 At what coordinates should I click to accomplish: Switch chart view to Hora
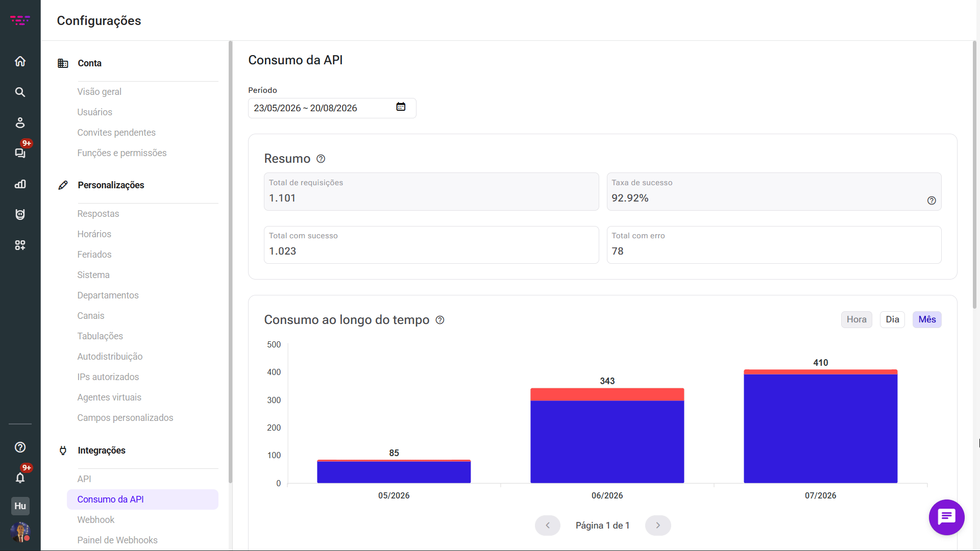(x=856, y=319)
